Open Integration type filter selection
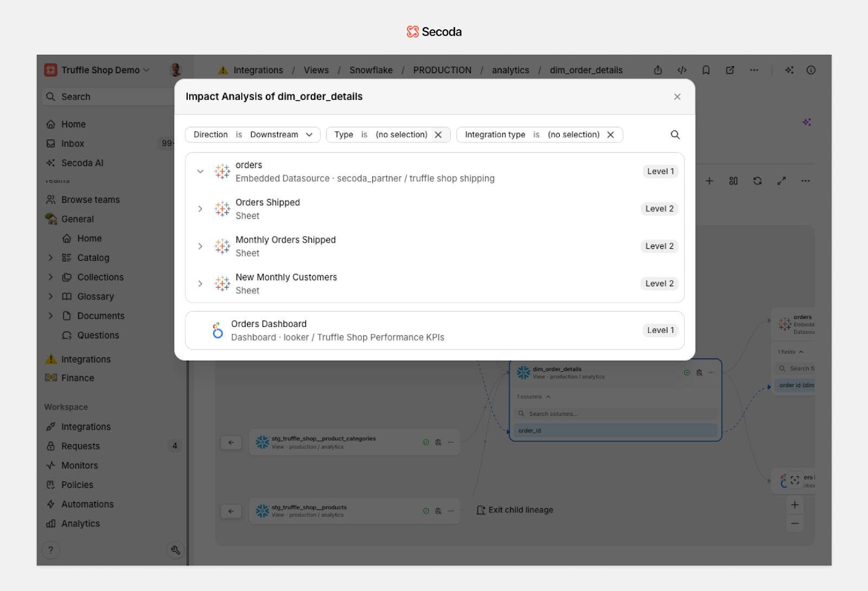This screenshot has height=591, width=868. click(x=573, y=134)
